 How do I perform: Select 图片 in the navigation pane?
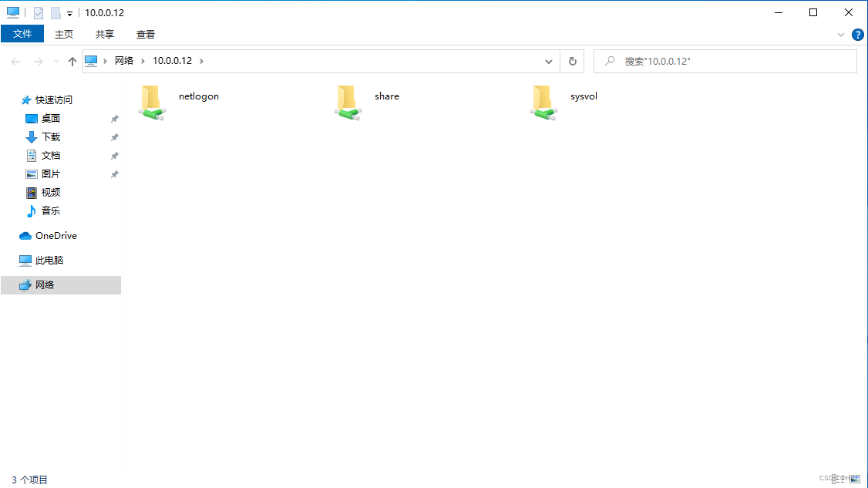tap(50, 174)
